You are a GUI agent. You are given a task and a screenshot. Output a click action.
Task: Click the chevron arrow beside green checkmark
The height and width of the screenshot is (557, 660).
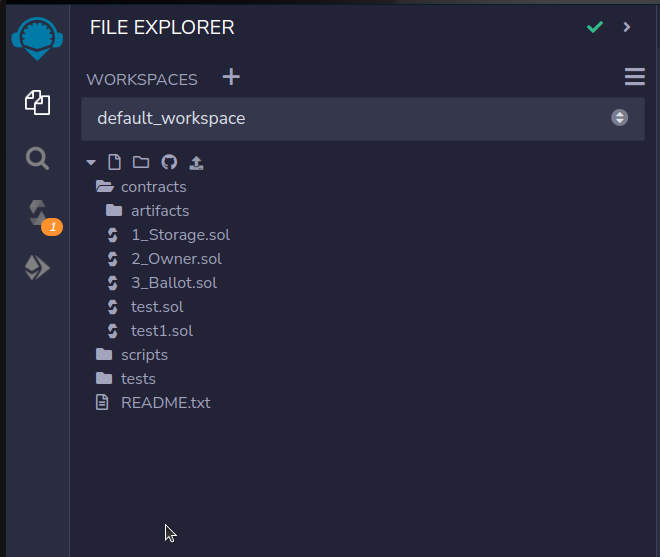click(x=627, y=27)
